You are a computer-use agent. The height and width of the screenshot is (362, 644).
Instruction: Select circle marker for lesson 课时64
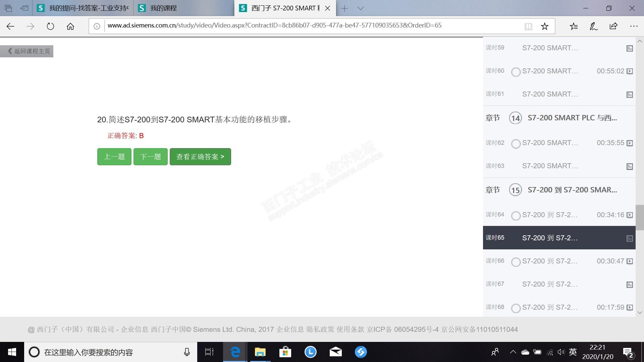(516, 216)
